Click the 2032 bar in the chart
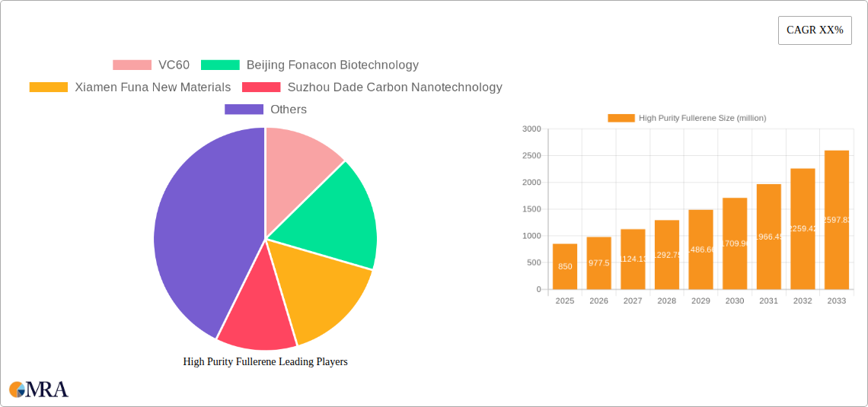868x407 pixels. click(x=803, y=229)
